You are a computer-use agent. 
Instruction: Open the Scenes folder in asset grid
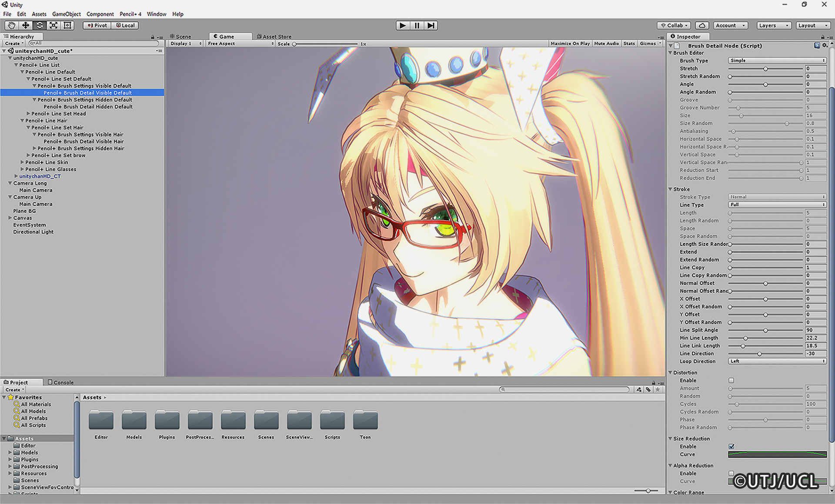pos(266,420)
